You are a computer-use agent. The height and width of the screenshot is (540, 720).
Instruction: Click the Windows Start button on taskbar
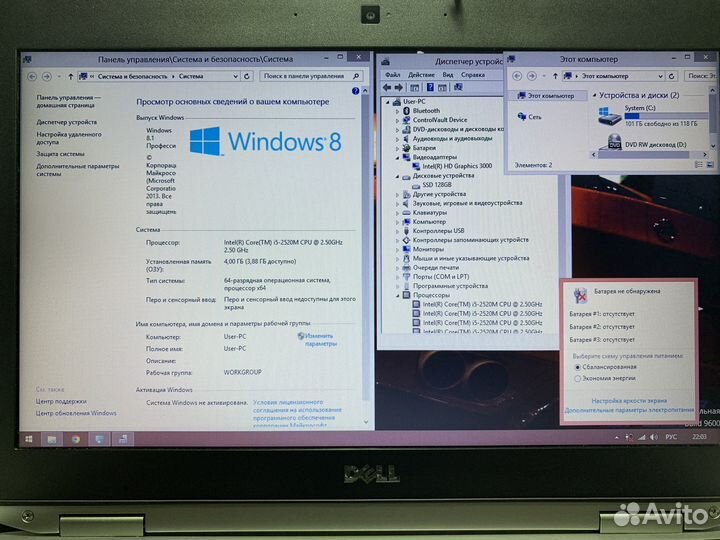pos(26,439)
